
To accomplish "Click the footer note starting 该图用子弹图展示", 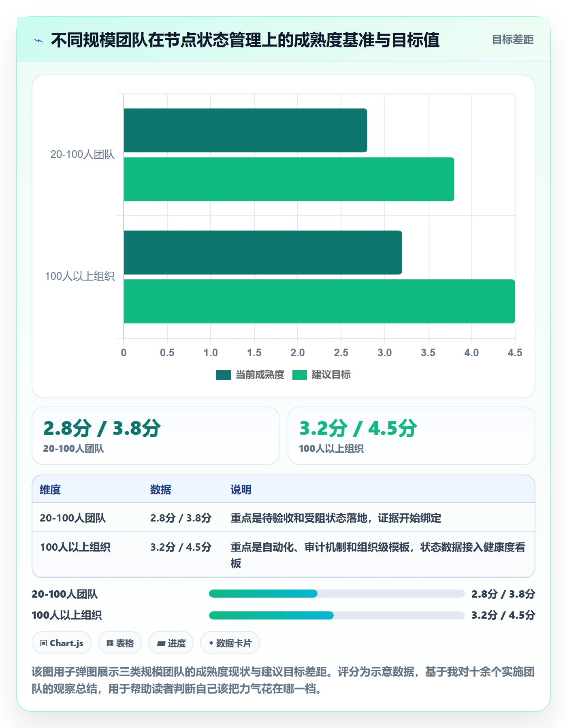I will [283, 680].
